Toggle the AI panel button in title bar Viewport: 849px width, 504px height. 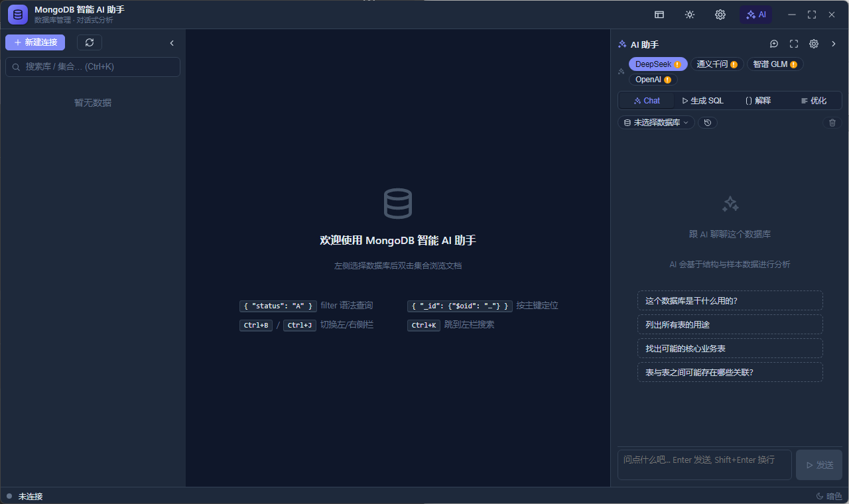(x=755, y=15)
